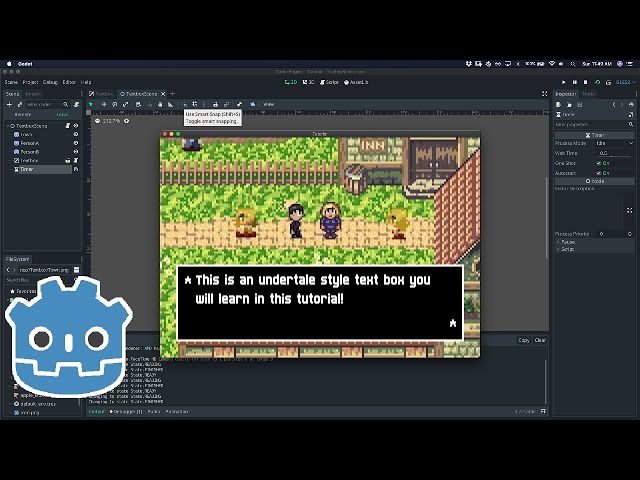Image resolution: width=640 pixels, height=480 pixels.
Task: Open the Help menu
Action: [x=86, y=82]
